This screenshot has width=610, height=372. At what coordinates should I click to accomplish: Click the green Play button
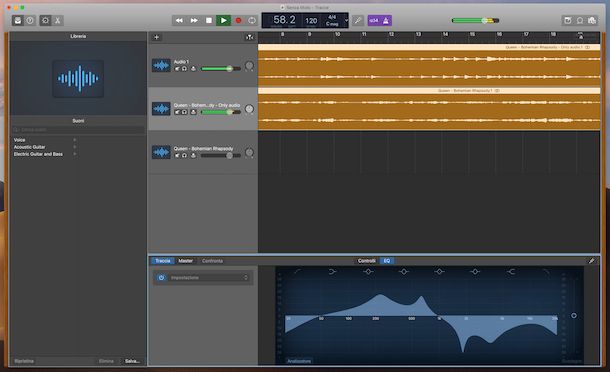click(x=223, y=20)
